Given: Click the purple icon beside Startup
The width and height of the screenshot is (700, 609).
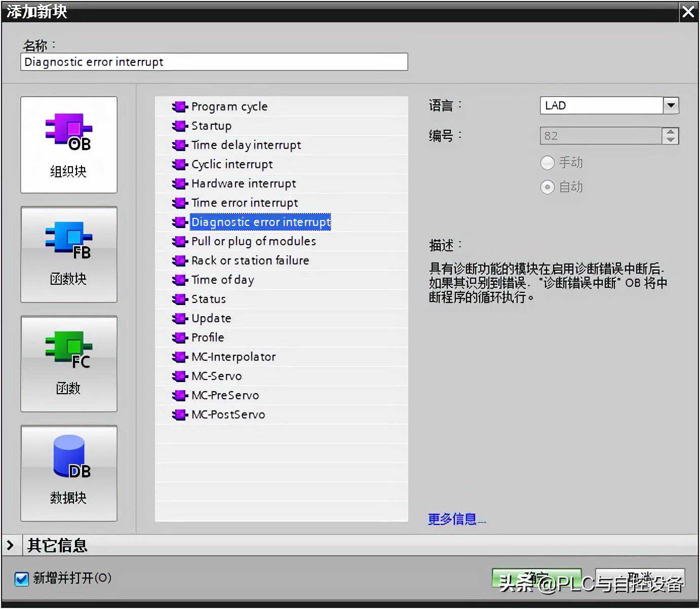Looking at the screenshot, I should coord(179,126).
